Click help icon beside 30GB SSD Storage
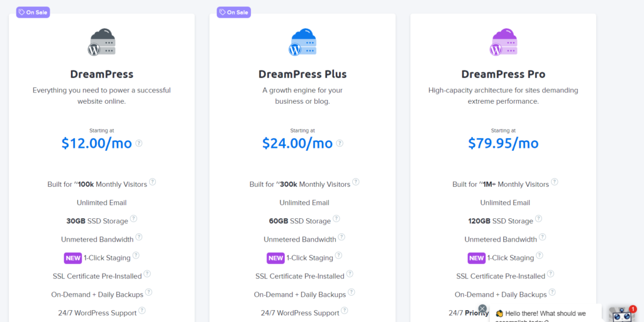 (x=133, y=218)
